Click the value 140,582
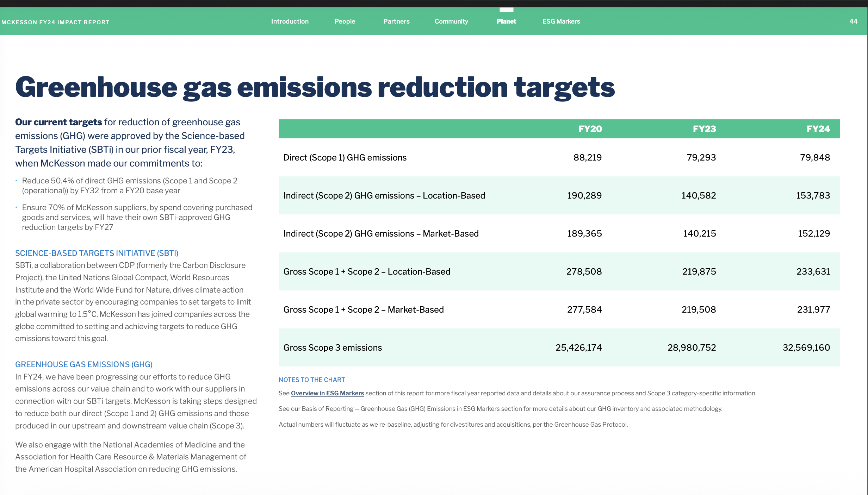Image resolution: width=868 pixels, height=495 pixels. (x=699, y=195)
